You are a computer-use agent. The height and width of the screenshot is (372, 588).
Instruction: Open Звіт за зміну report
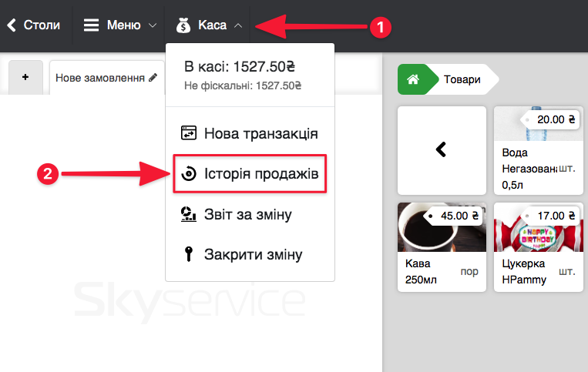tap(247, 214)
